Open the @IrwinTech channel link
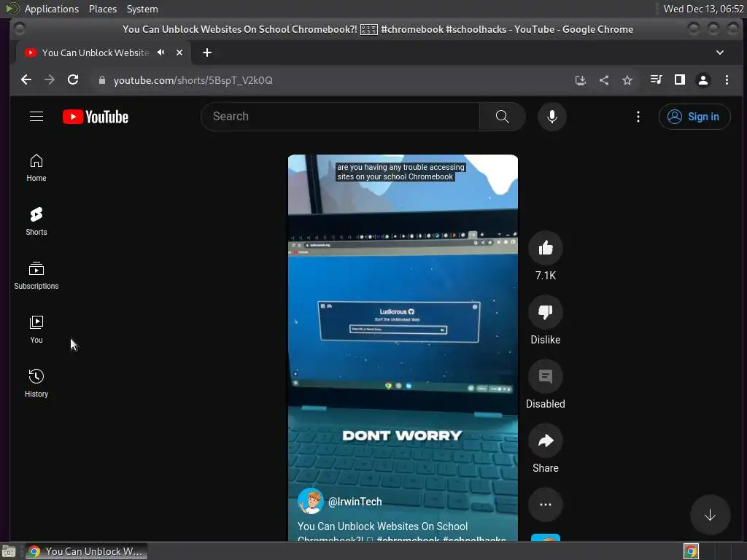The image size is (747, 560). (355, 502)
